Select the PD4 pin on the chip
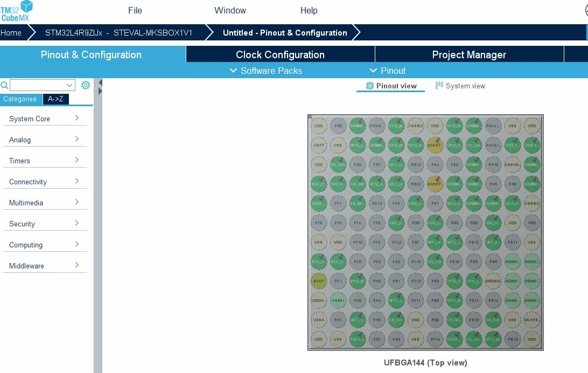The height and width of the screenshot is (373, 588). tap(435, 164)
